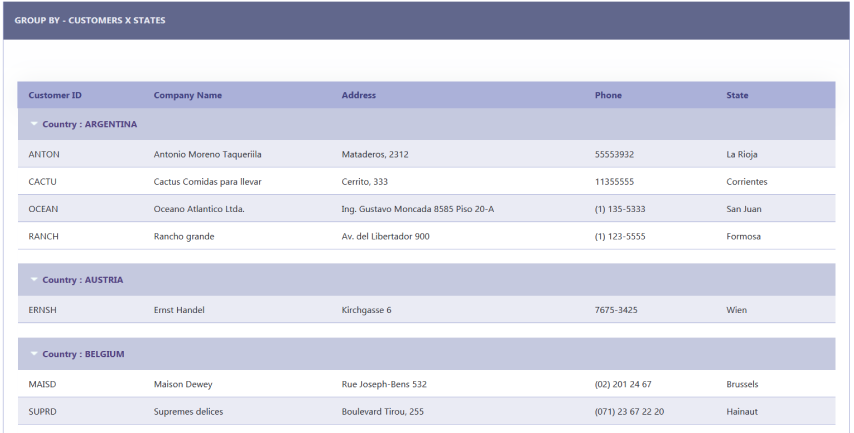
Task: Click the Group By - Customers x States title
Action: tap(90, 20)
